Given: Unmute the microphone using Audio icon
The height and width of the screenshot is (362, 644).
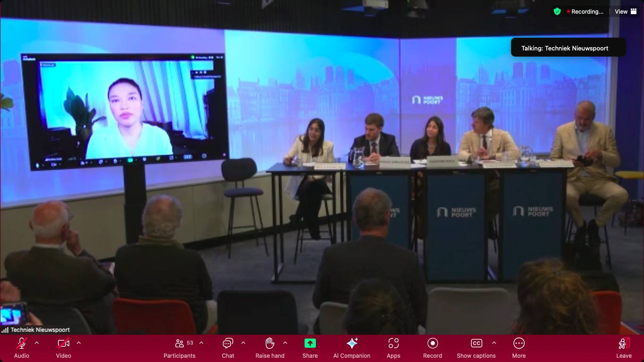Looking at the screenshot, I should (22, 343).
